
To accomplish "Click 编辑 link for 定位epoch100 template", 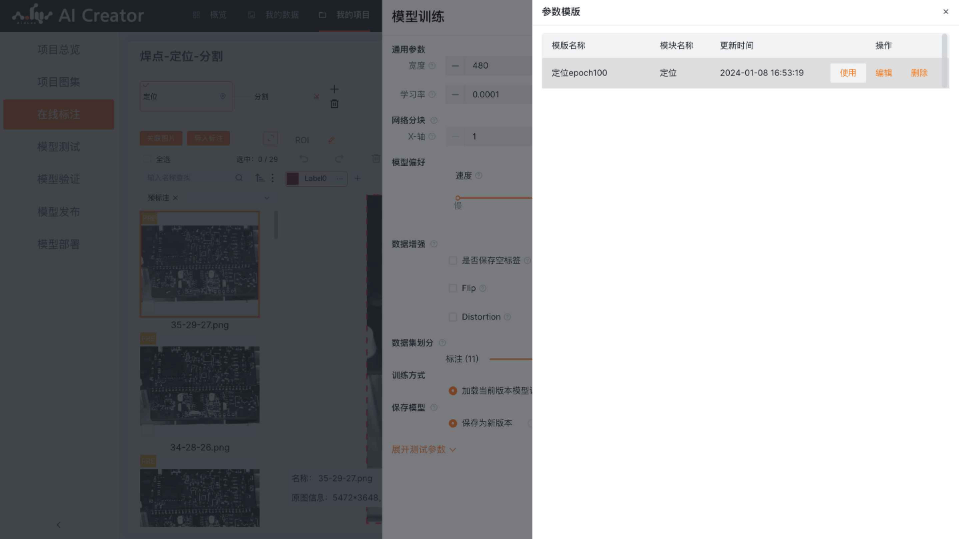I will (883, 73).
